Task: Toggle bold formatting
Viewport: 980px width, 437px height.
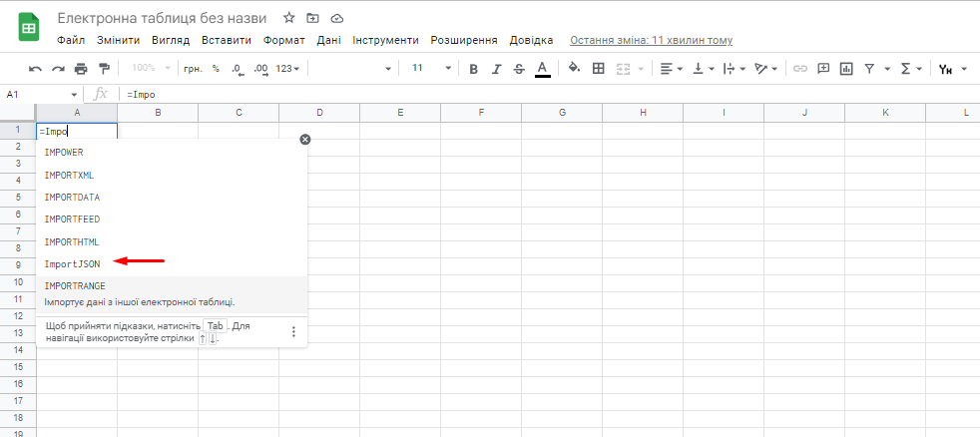Action: click(473, 69)
